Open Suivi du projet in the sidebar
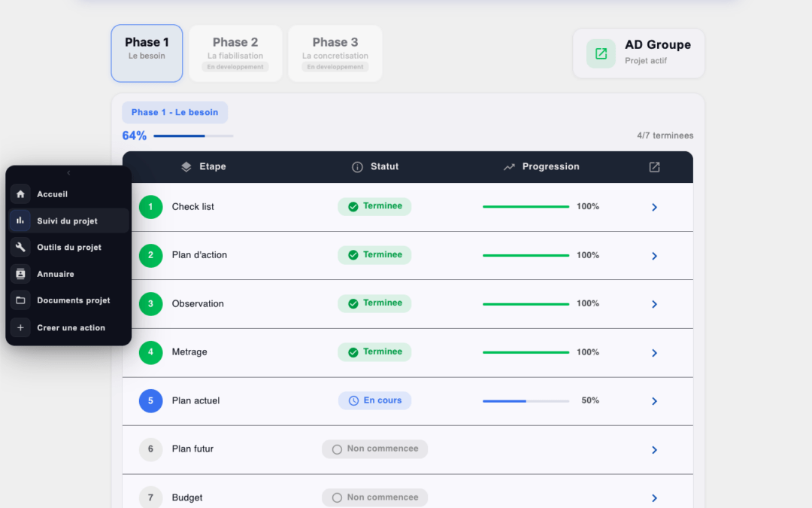This screenshot has width=812, height=508. click(x=69, y=221)
